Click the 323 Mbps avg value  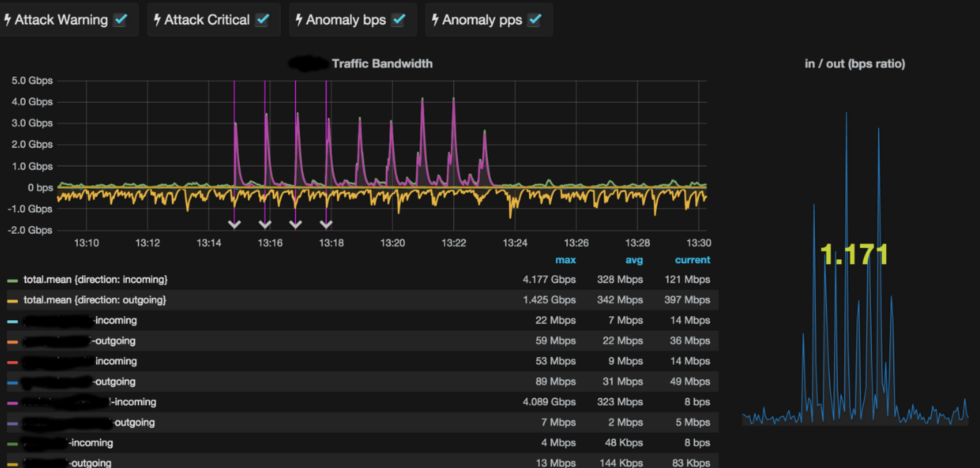[620, 402]
